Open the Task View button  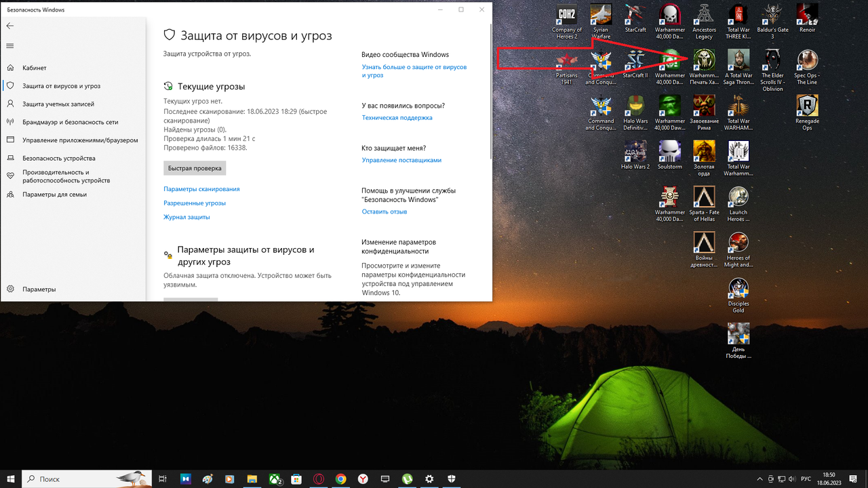click(163, 479)
